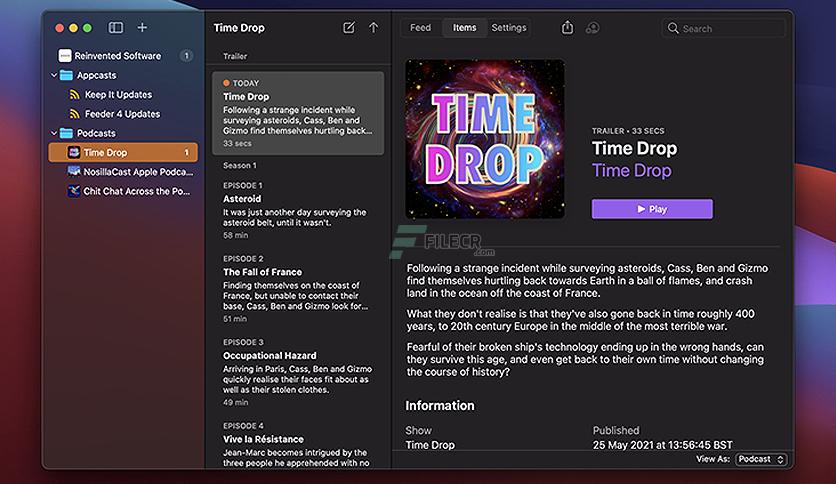This screenshot has height=484, width=836.
Task: Click the unread badge on Reinvented Software
Action: click(186, 55)
